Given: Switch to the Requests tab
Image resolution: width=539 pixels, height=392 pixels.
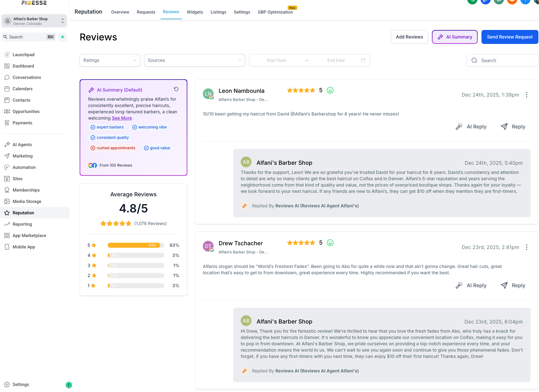Looking at the screenshot, I should (x=146, y=12).
